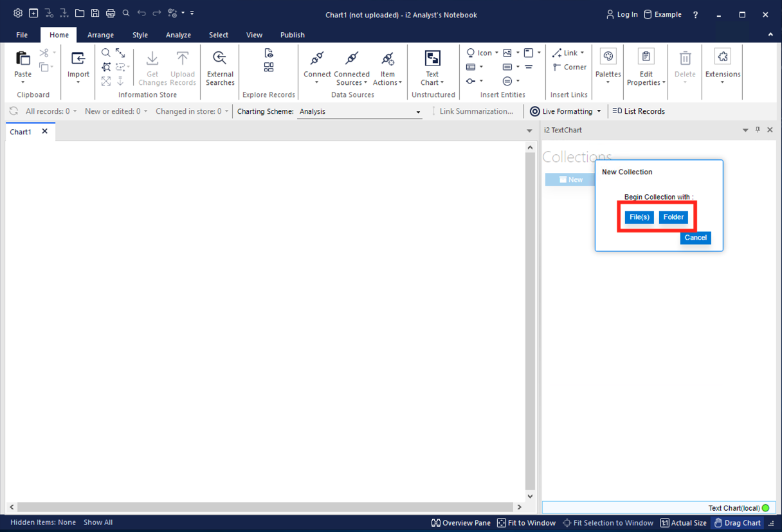Save chart with the floppy disk icon
Image resolution: width=782 pixels, height=532 pixels.
[x=95, y=13]
